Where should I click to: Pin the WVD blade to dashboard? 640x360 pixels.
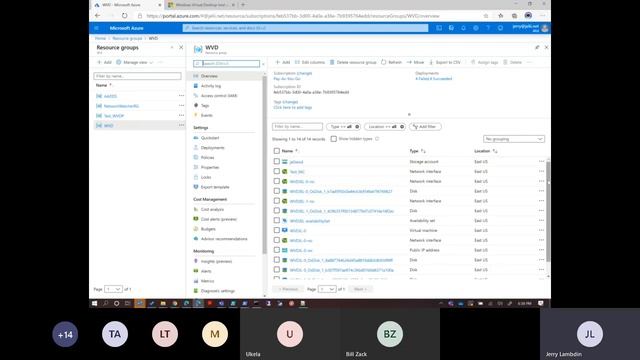[x=537, y=47]
